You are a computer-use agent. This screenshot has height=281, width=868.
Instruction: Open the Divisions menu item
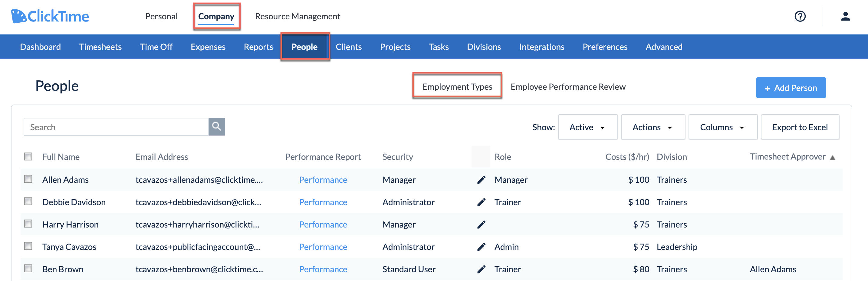tap(484, 47)
